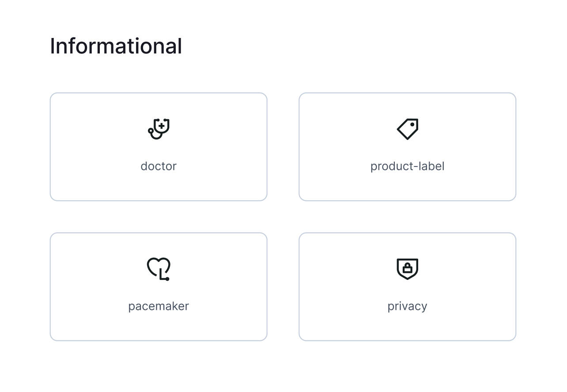Click the plus sign on the stethoscope icon
This screenshot has width=567, height=392.
(x=162, y=126)
